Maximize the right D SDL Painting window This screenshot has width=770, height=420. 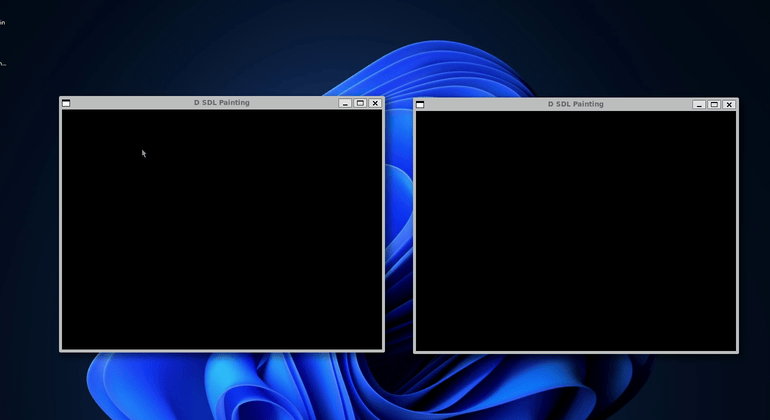pyautogui.click(x=714, y=104)
